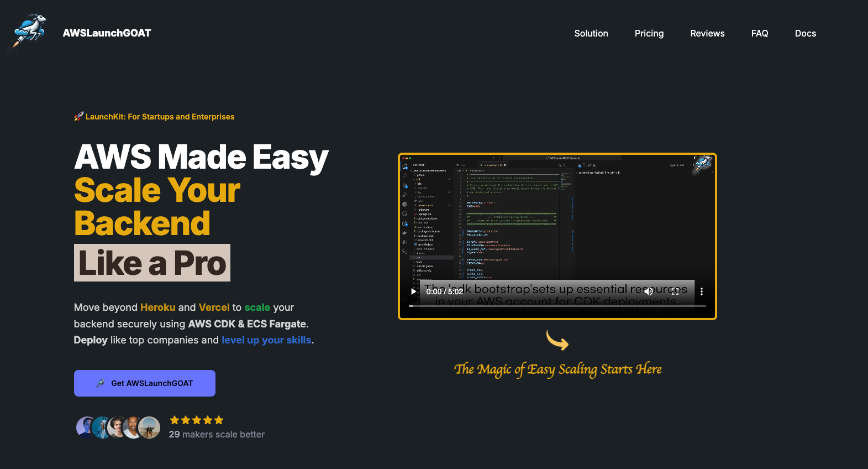868x469 pixels.
Task: Click the 'Like a Pro' highlighted heading
Action: [152, 263]
